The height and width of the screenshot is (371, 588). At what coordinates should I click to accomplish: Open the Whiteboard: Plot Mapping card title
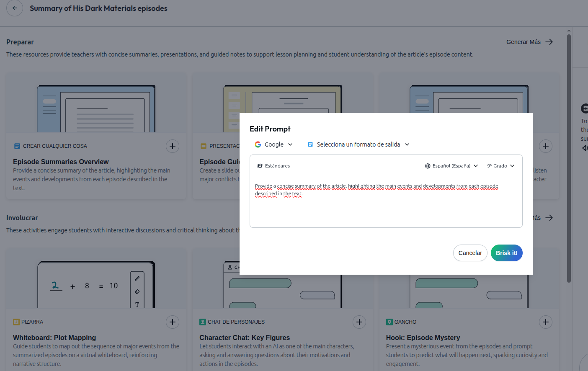coord(54,338)
